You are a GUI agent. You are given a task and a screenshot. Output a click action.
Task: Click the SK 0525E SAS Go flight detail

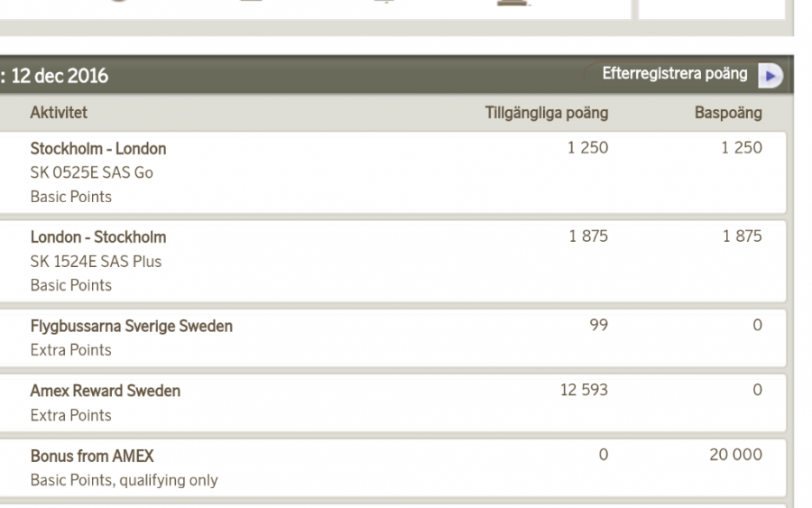(91, 172)
